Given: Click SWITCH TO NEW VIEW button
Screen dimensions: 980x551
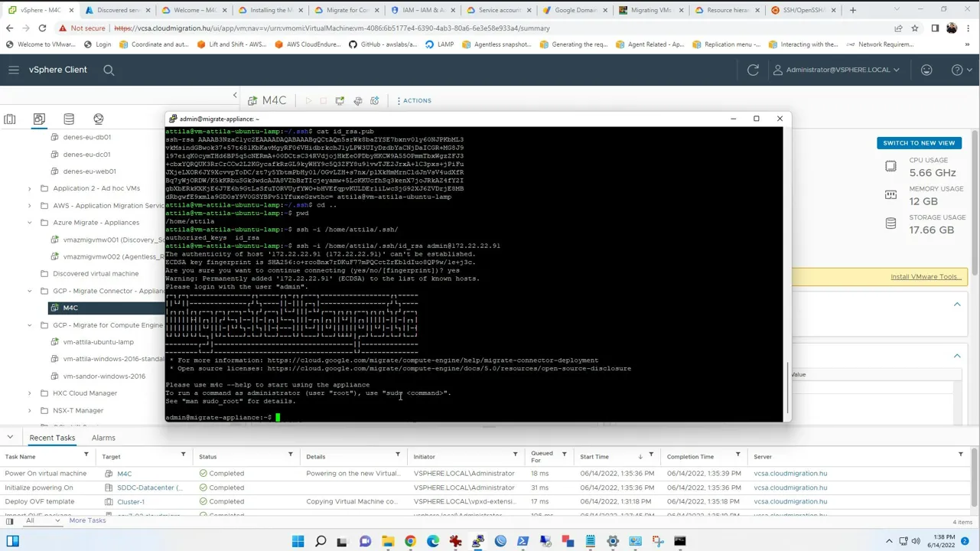Looking at the screenshot, I should tap(919, 143).
